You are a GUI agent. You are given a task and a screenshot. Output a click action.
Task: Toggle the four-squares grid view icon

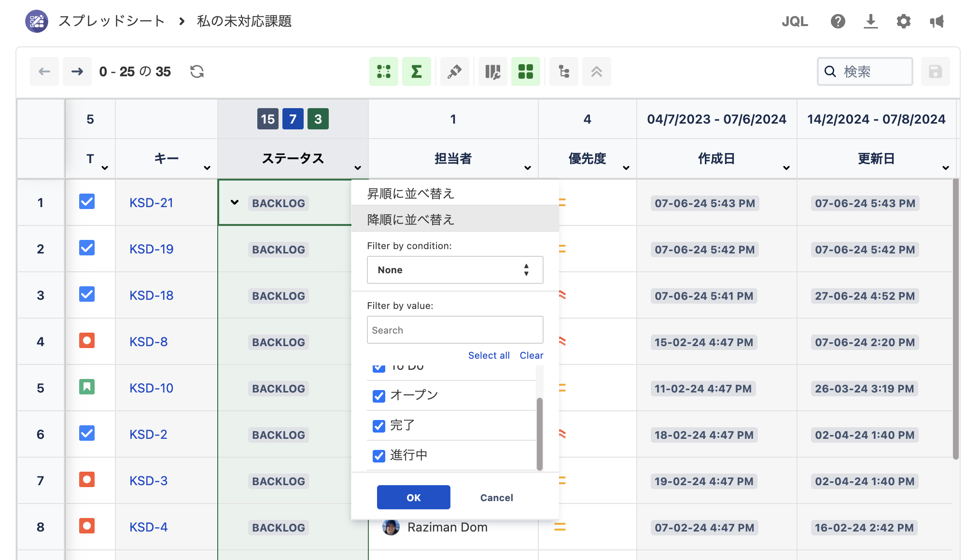click(526, 71)
